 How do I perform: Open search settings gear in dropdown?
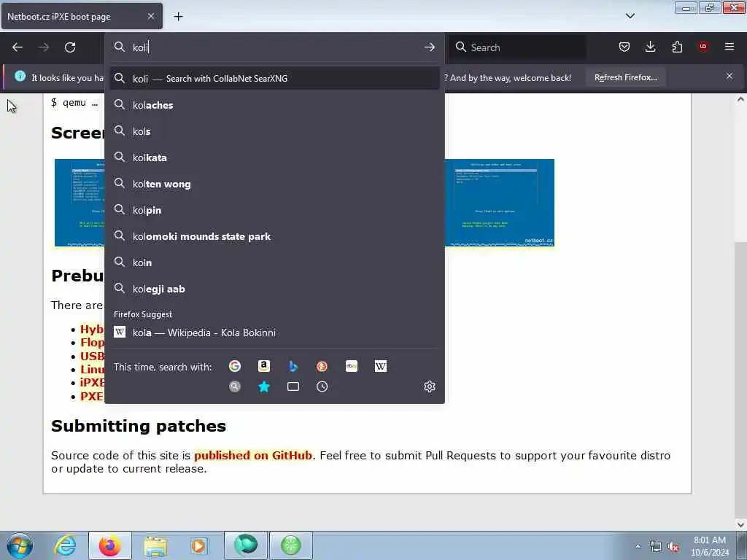[x=429, y=386]
